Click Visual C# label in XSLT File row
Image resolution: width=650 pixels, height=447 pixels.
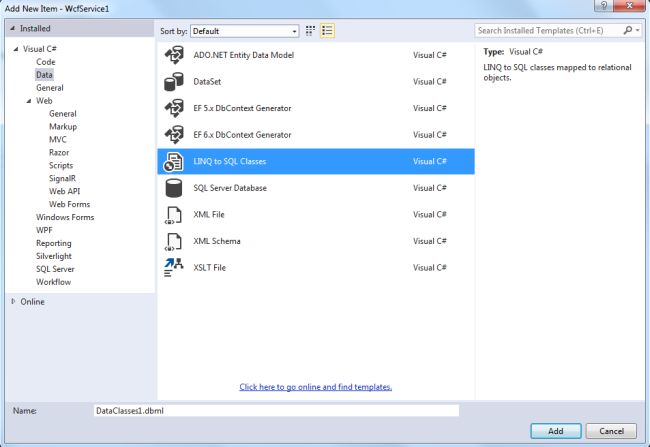click(430, 267)
